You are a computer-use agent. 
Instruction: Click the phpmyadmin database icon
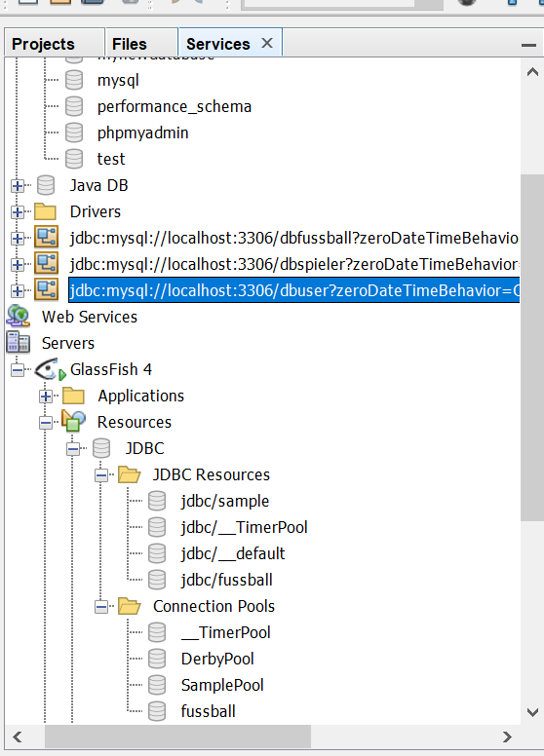(74, 132)
